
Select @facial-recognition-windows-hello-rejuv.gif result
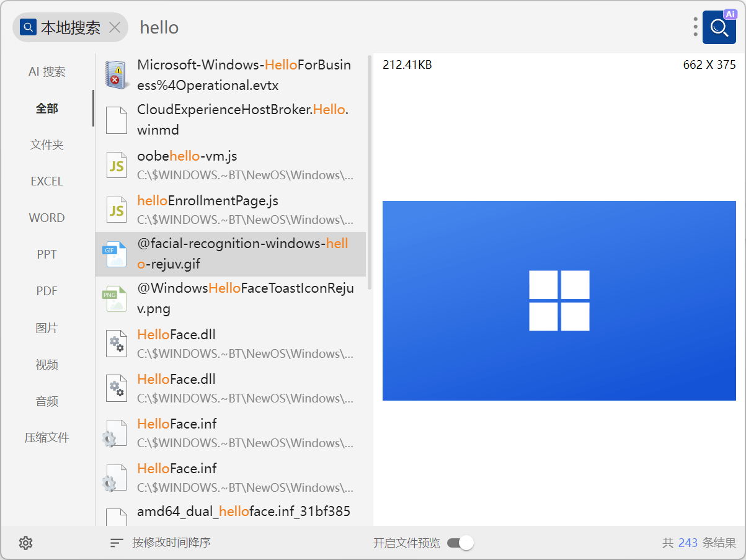click(x=231, y=254)
